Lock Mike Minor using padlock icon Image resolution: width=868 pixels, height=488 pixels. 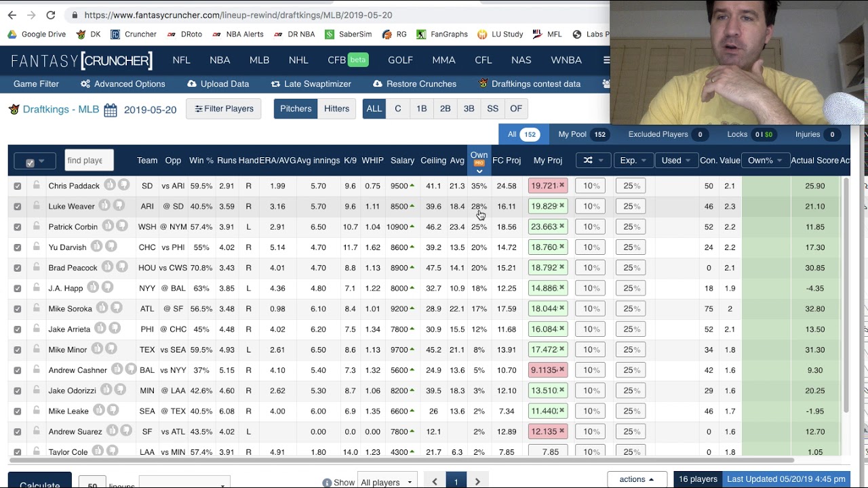pyautogui.click(x=37, y=349)
